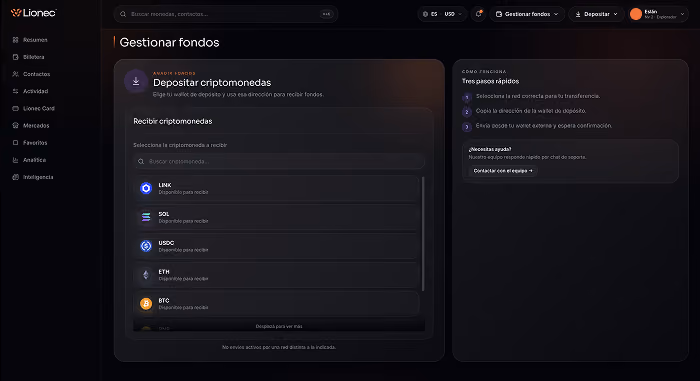Expand the Depositar dropdown

(x=596, y=14)
